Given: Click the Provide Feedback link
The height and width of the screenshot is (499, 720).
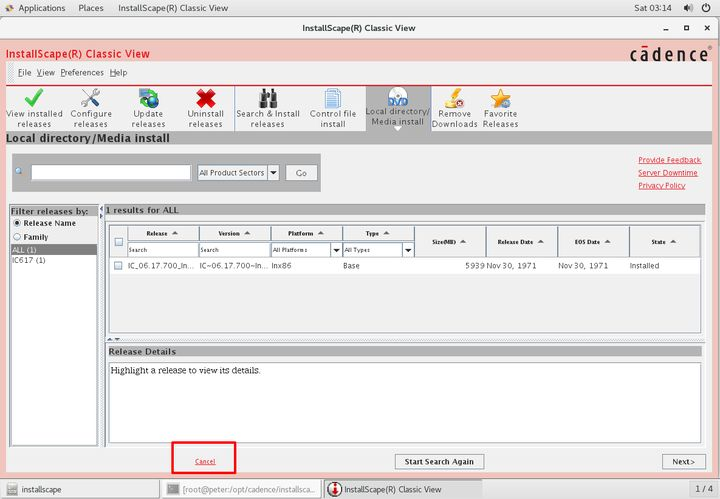Looking at the screenshot, I should (669, 160).
